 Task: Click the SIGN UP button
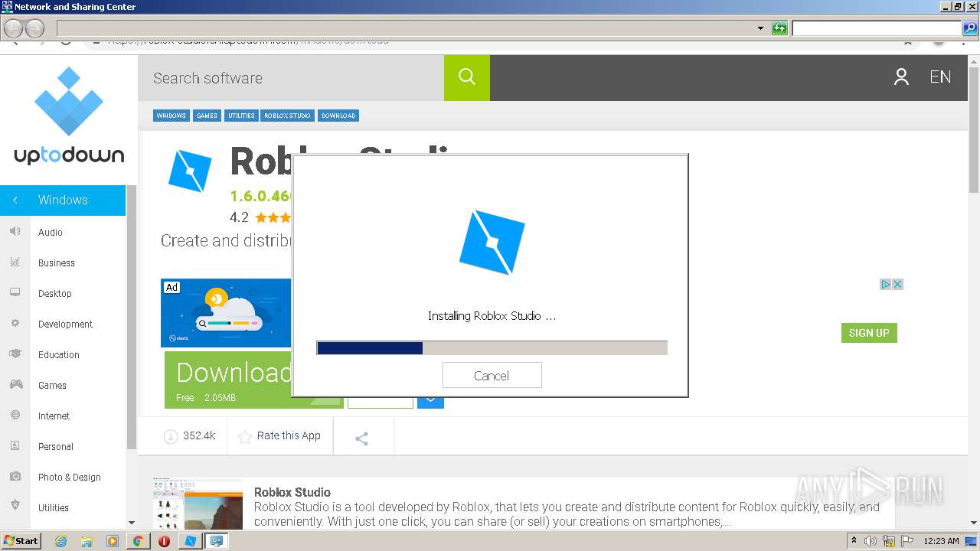(869, 333)
